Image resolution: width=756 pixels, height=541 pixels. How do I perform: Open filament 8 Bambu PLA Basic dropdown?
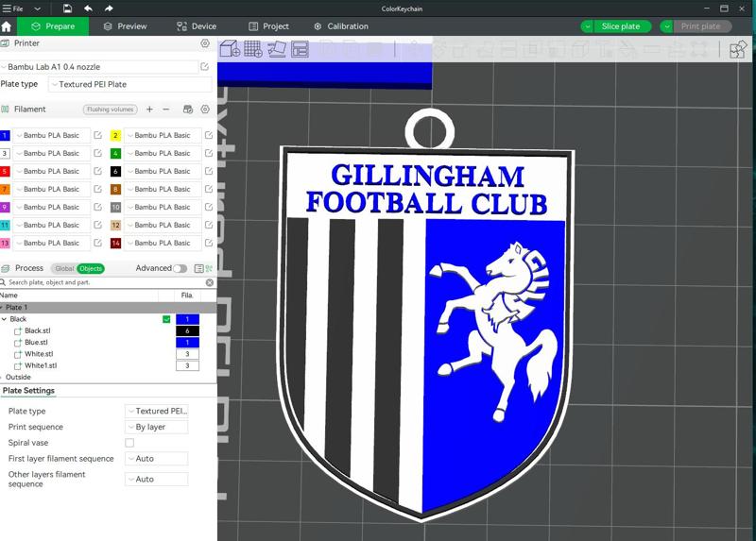tap(163, 189)
